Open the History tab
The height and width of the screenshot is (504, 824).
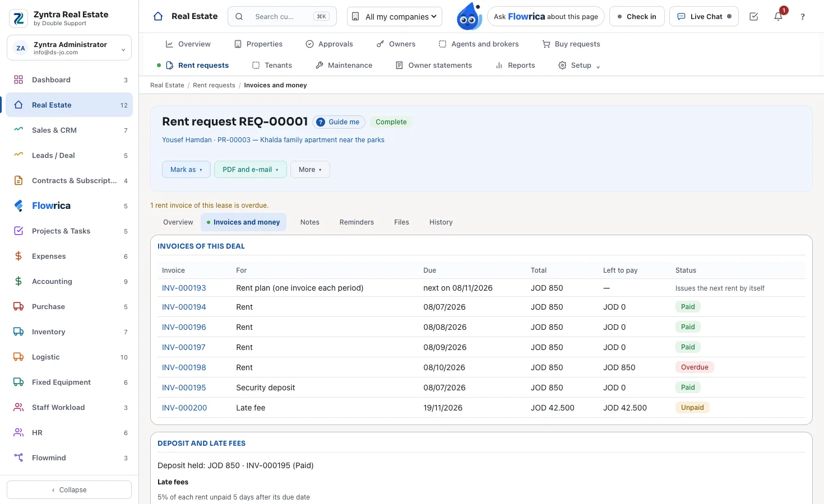pos(441,222)
